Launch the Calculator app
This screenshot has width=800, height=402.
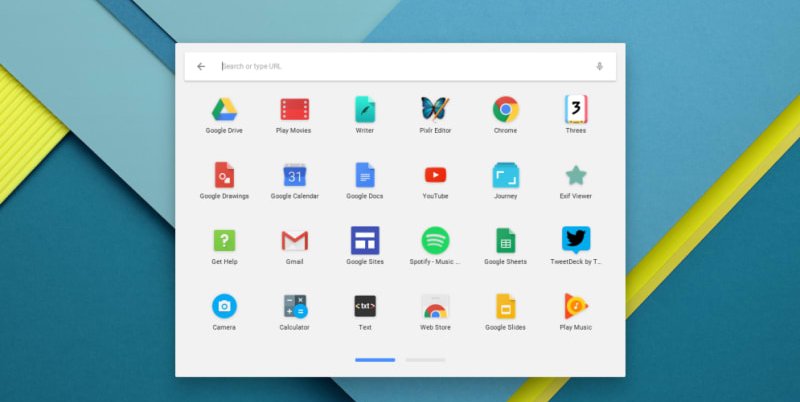[295, 306]
